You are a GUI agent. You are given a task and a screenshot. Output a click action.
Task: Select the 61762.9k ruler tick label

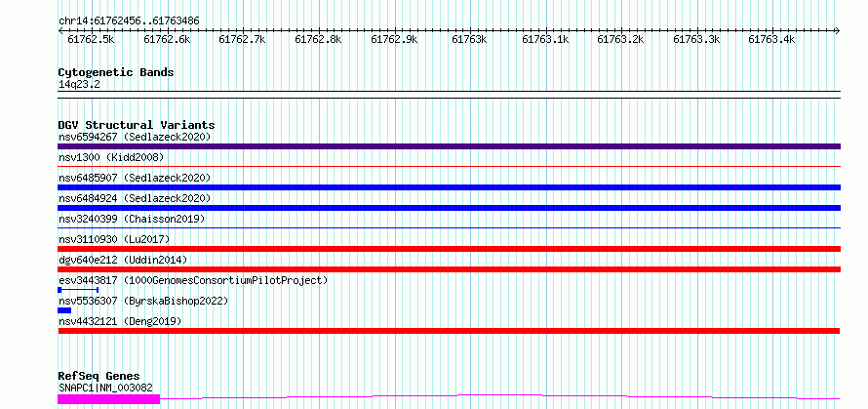coord(394,39)
